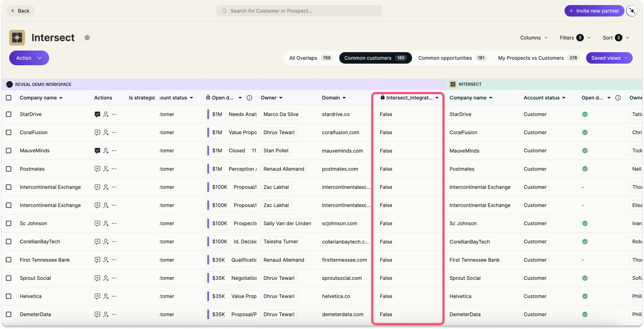Open more actions menu for MauveMinds
Image resolution: width=644 pixels, height=329 pixels.
pos(114,151)
